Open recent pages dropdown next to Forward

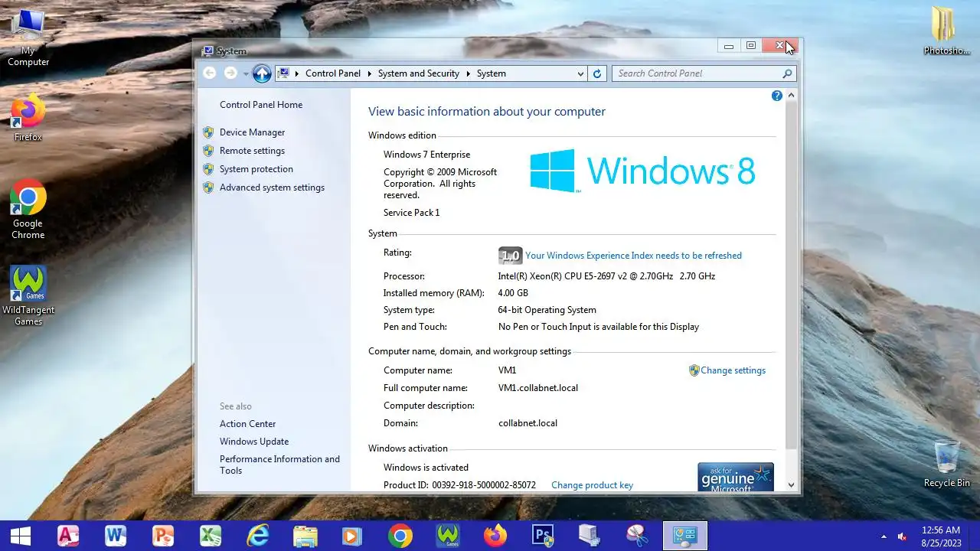tap(246, 74)
